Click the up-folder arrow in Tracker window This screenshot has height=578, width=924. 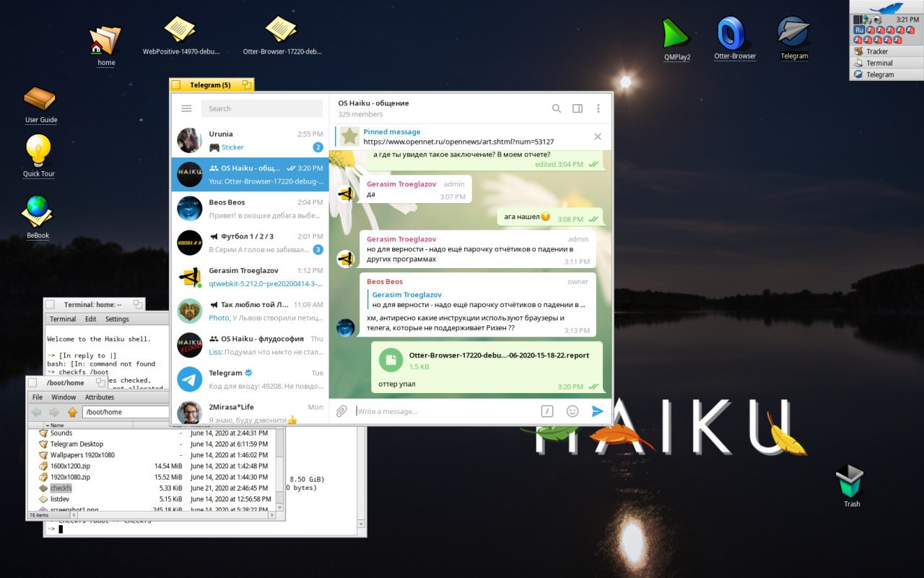(72, 412)
